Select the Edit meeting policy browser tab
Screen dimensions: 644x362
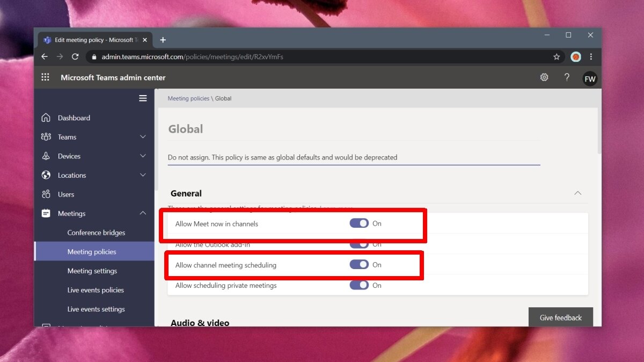[91, 40]
